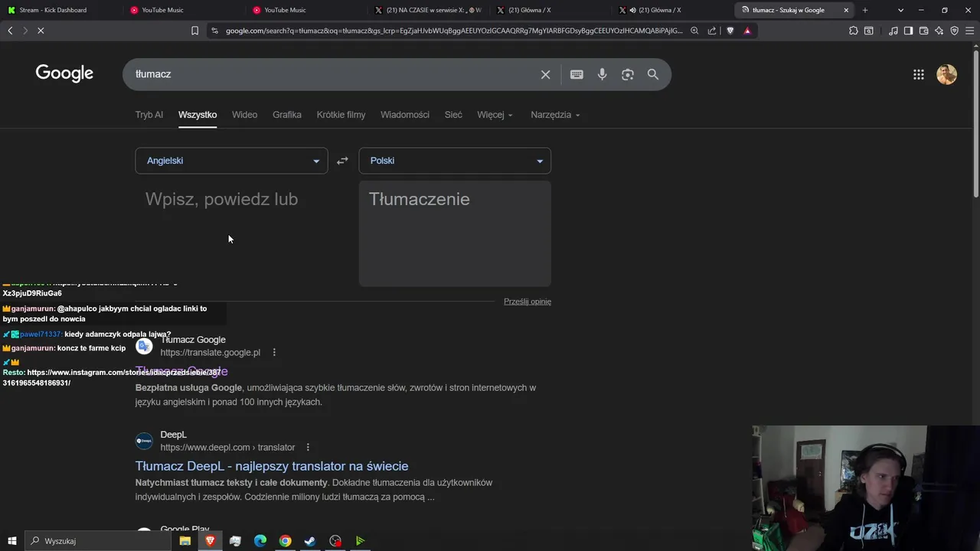Open Leo AI assistant sparkle icon
This screenshot has height=551, width=980.
coord(939,31)
